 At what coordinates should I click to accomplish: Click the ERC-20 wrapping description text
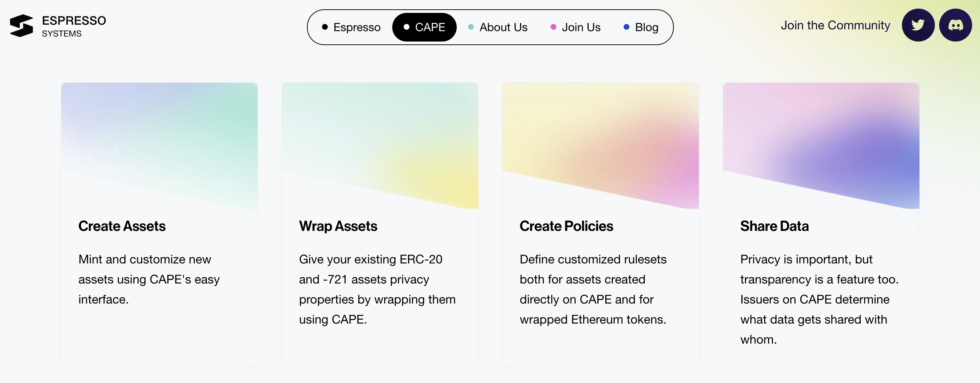click(x=376, y=290)
